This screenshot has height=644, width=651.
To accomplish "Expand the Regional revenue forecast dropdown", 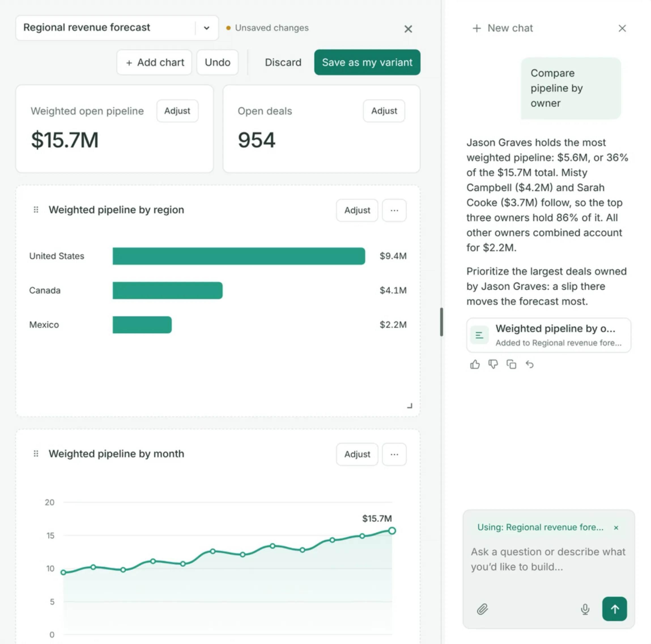I will coord(207,28).
